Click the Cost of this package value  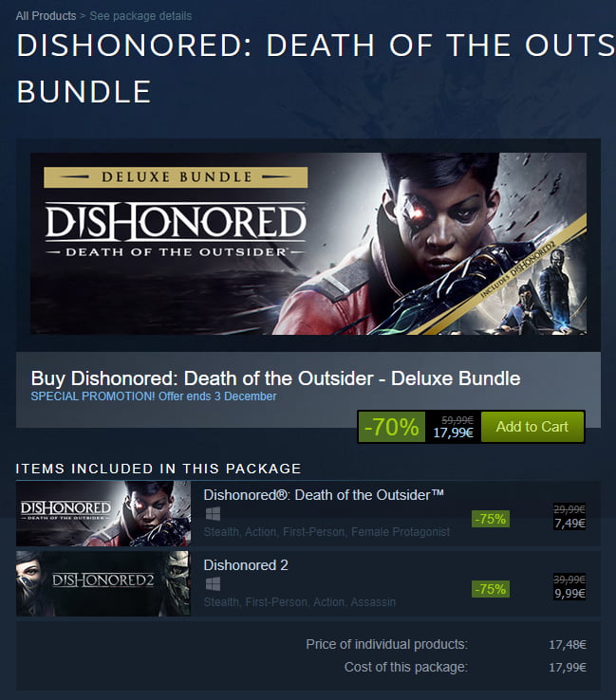point(568,668)
